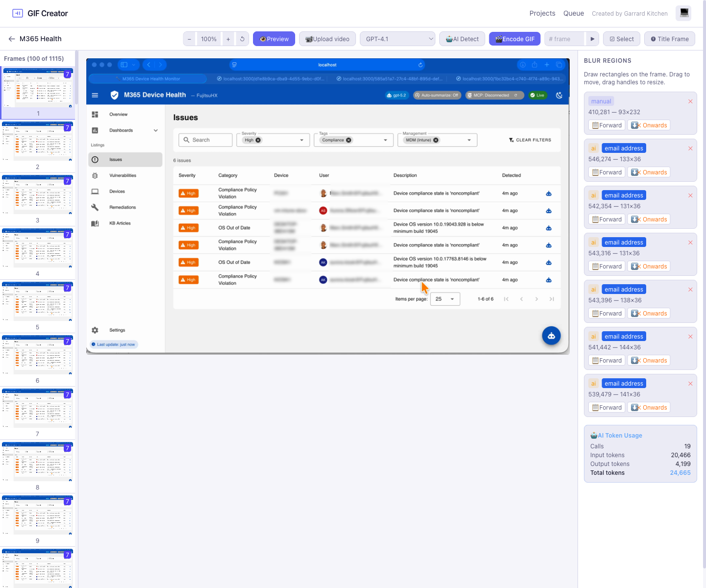
Task: Click the GIF Creator logo icon
Action: (18, 13)
